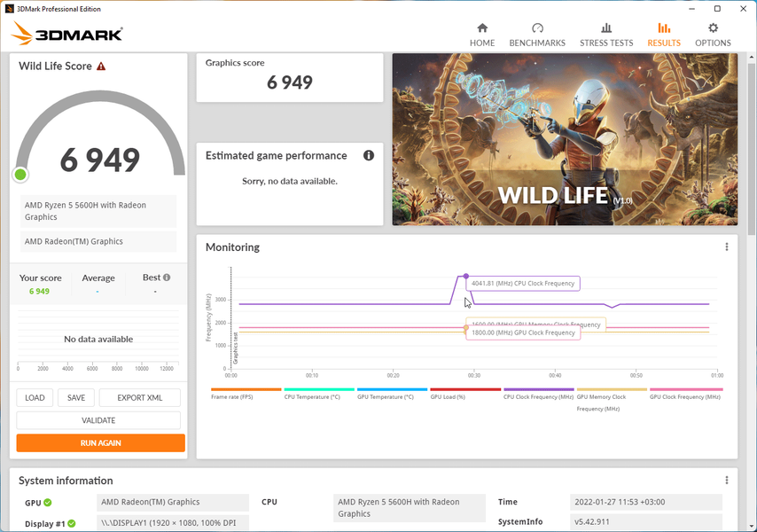This screenshot has width=757, height=532.
Task: Click the VALIDATE button
Action: click(98, 420)
